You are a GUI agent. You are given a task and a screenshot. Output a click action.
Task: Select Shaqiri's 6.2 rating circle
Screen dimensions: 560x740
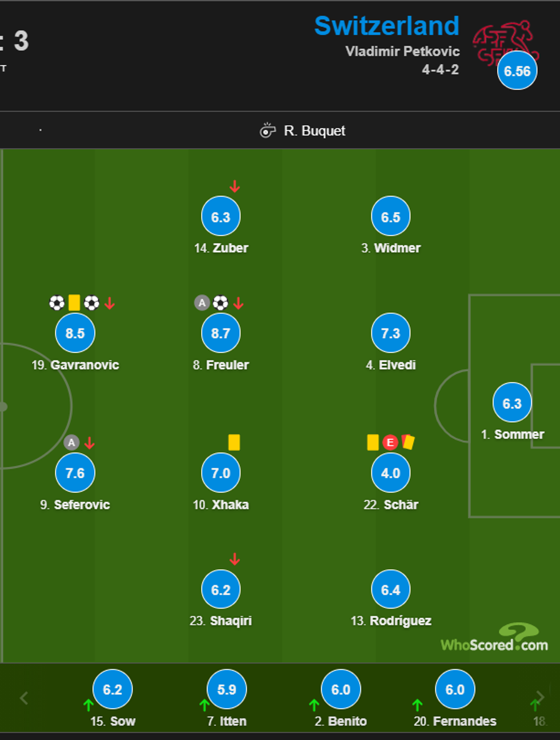221,590
